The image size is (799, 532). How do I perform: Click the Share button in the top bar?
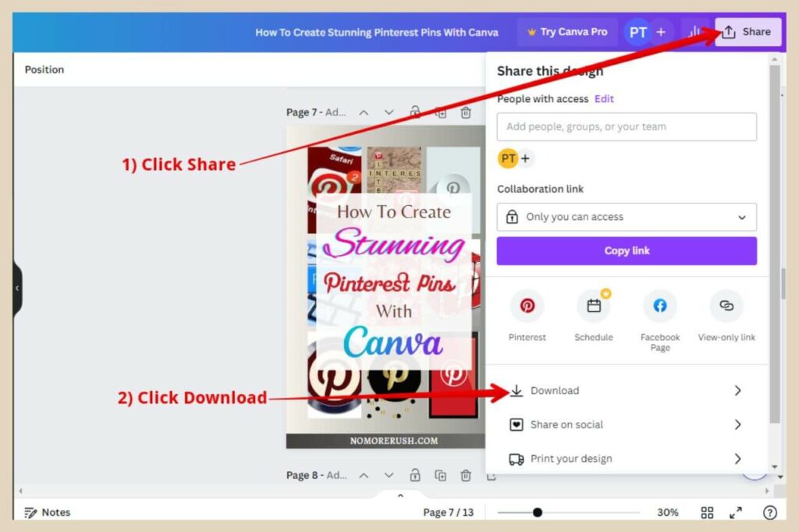[x=748, y=32]
